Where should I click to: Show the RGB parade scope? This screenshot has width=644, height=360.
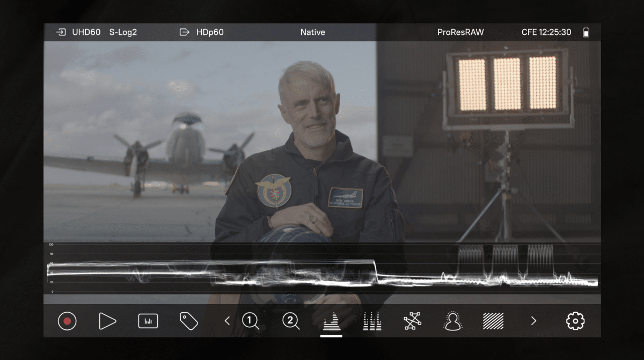coord(372,321)
